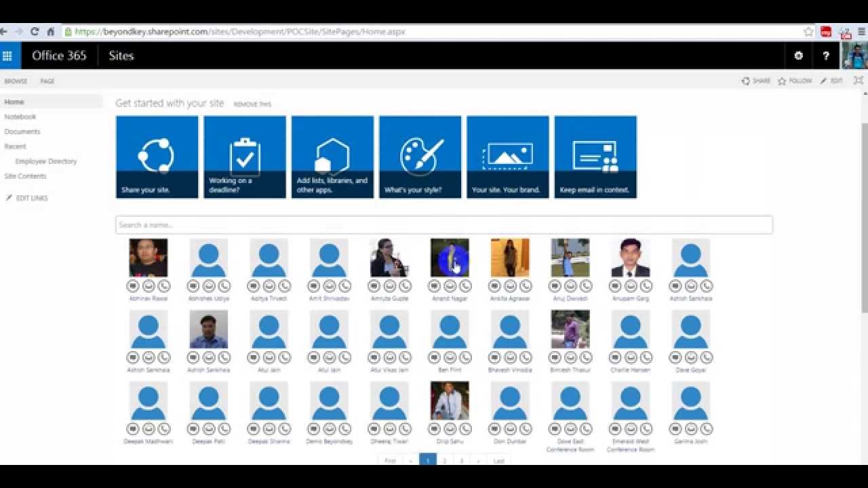This screenshot has height=488, width=868.
Task: Call Anupam Garg via phone icon
Action: coord(646,286)
